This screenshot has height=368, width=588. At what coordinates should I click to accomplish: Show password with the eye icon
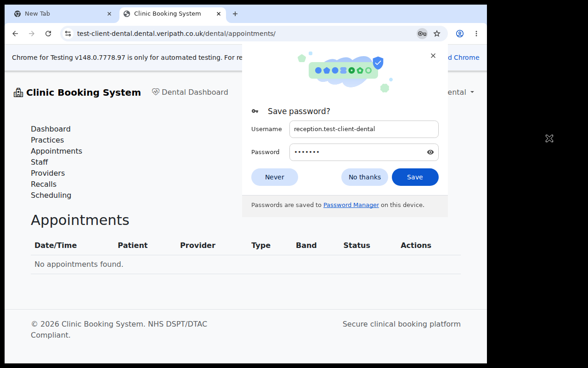pyautogui.click(x=430, y=152)
